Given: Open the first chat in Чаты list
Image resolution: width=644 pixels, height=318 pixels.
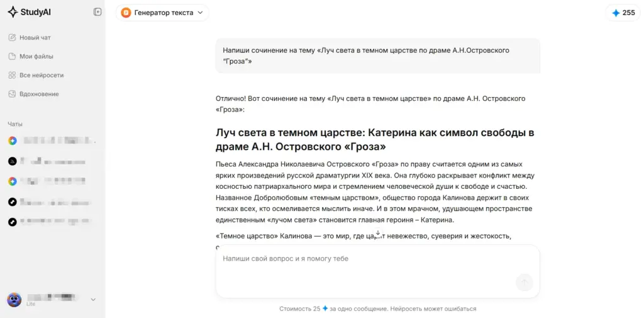Looking at the screenshot, I should point(53,140).
